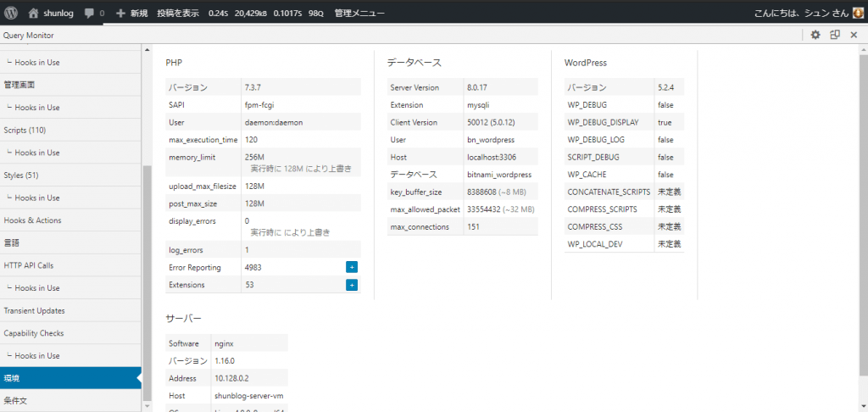Click Host value localhost:3306
This screenshot has width=868, height=412.
pyautogui.click(x=491, y=158)
